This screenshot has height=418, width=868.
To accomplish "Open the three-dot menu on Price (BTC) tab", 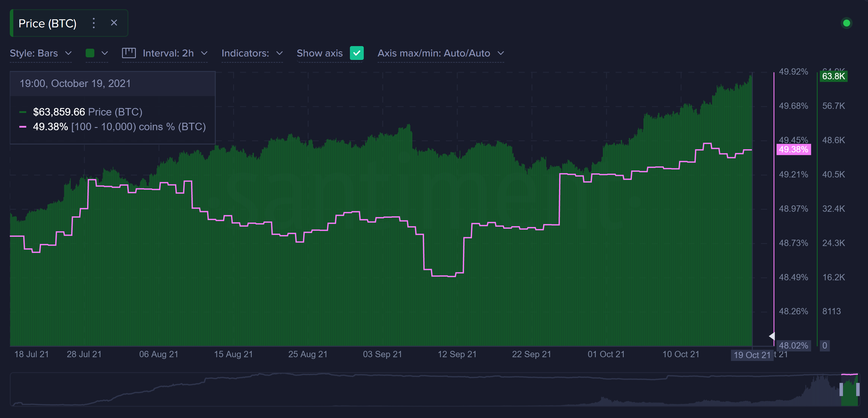I will tap(94, 23).
